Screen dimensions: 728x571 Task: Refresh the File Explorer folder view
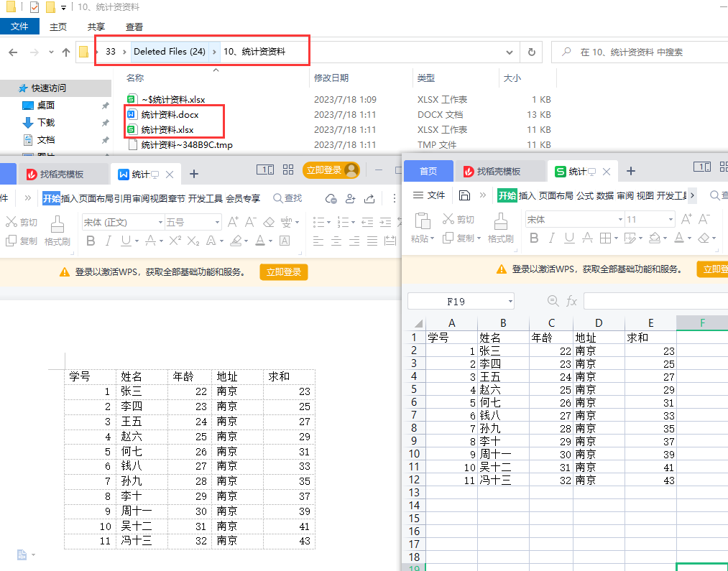click(532, 52)
